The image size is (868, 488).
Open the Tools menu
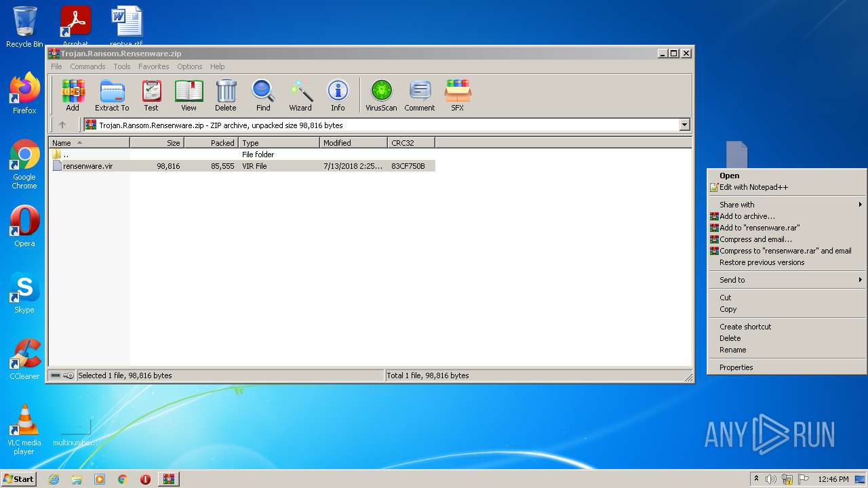122,66
